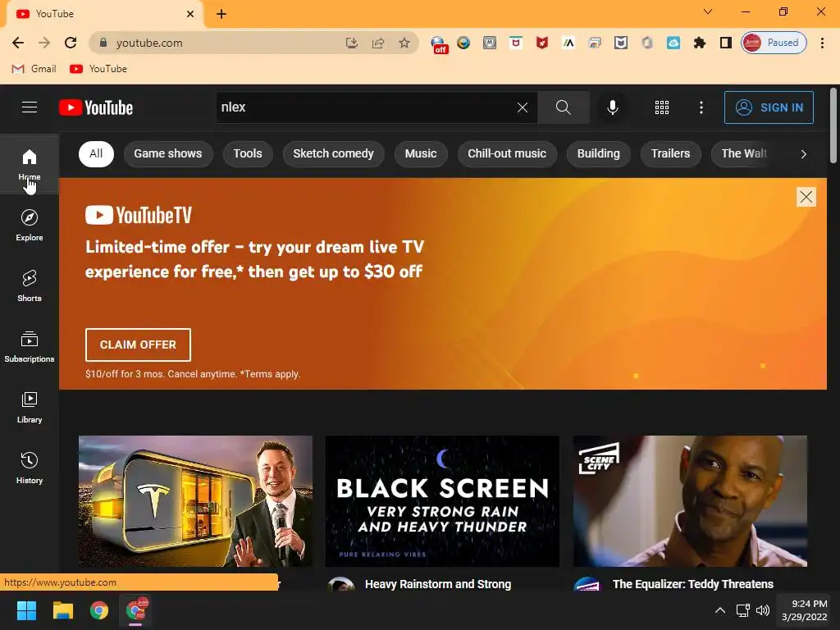Screen dimensions: 840x630
Task: Open the Heavy Rainstorm and Strong title
Action: point(438,584)
